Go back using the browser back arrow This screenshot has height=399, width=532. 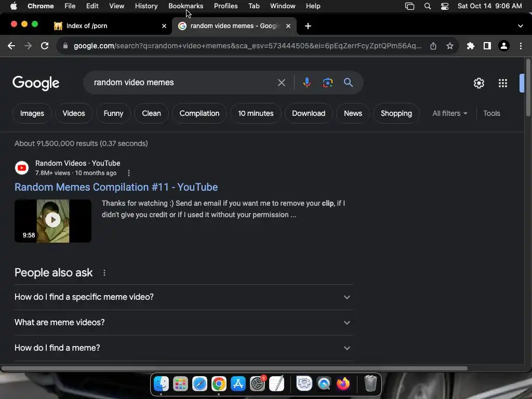click(11, 46)
